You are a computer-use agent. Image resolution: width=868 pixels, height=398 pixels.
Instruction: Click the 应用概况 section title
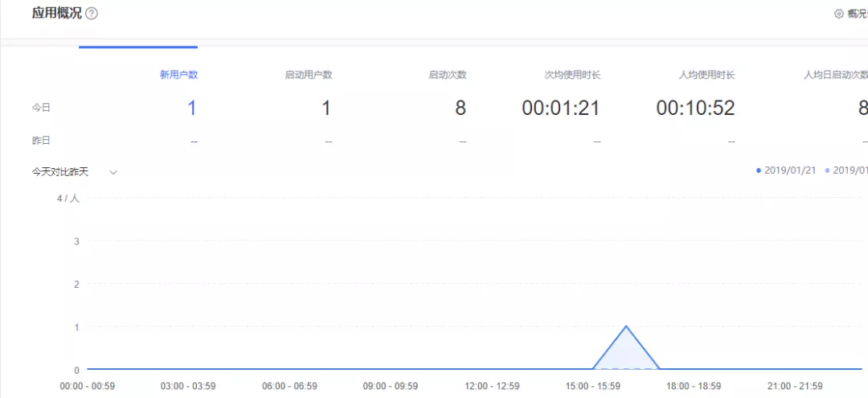(x=56, y=13)
